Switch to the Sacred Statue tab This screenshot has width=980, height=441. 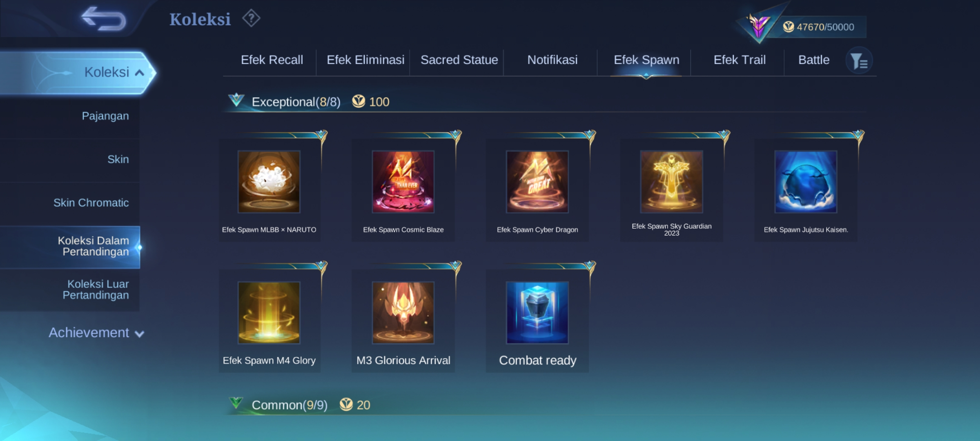pos(459,60)
